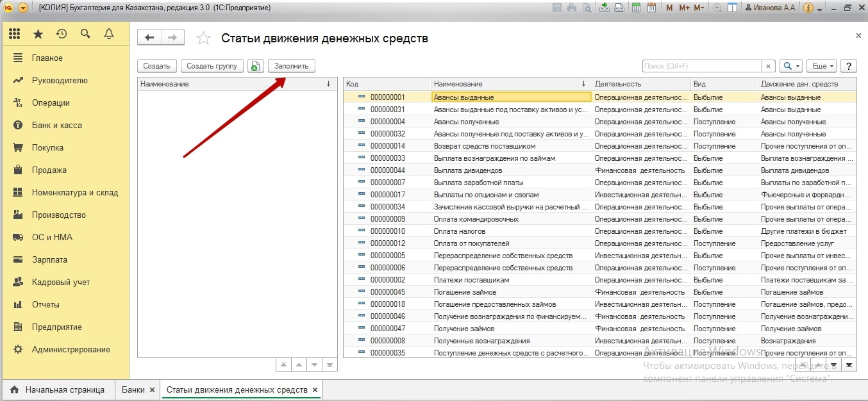
Task: Open Зарплата section in sidebar
Action: (49, 259)
